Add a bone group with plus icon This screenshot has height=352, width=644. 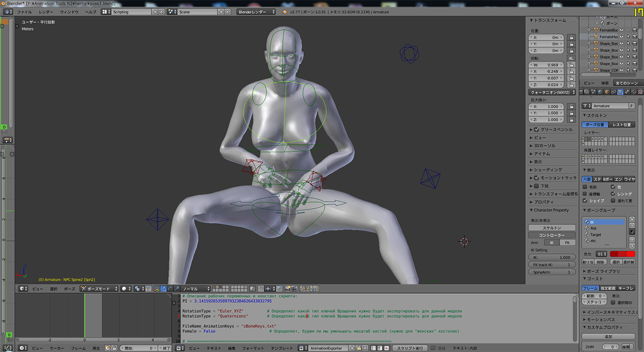click(632, 219)
